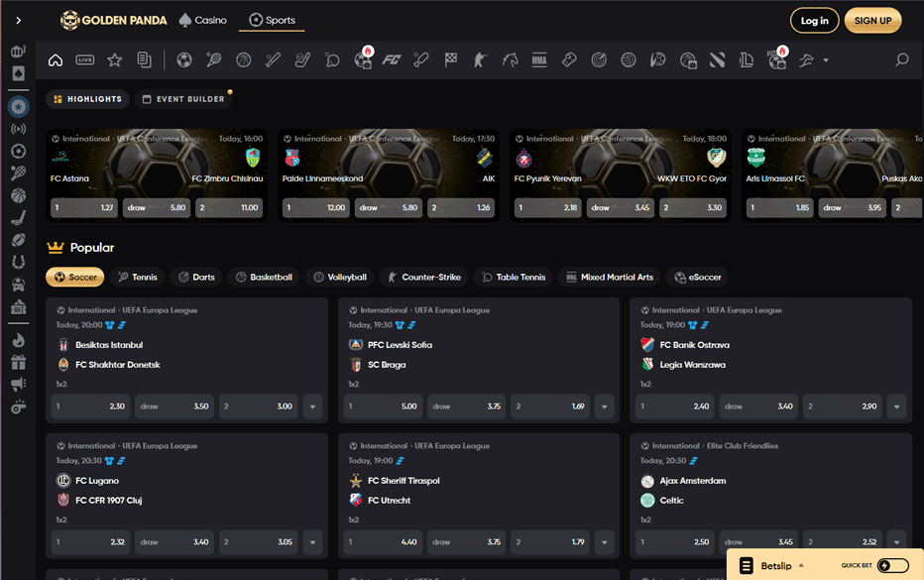The width and height of the screenshot is (924, 580).
Task: Open the Event Builder tab
Action: click(183, 99)
